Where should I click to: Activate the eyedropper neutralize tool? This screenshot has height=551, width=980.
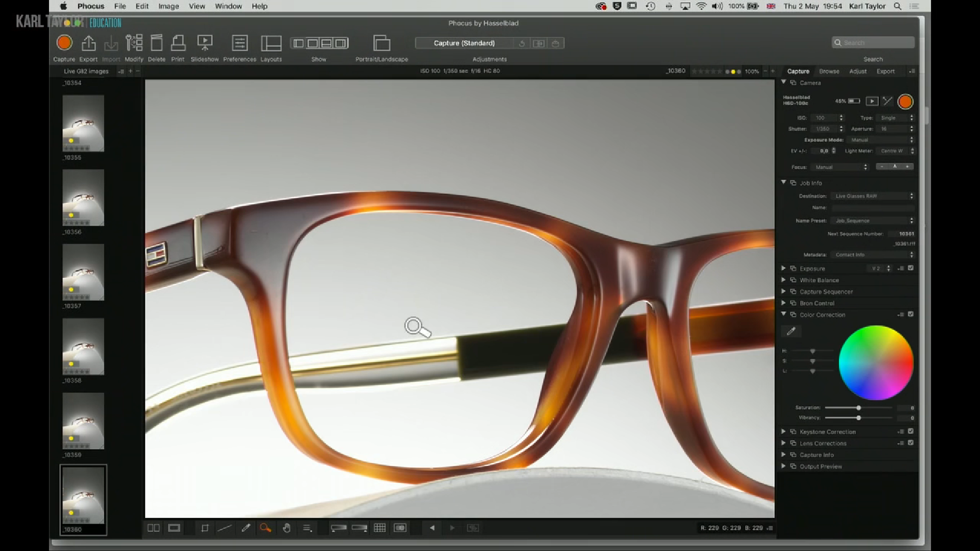tap(246, 528)
